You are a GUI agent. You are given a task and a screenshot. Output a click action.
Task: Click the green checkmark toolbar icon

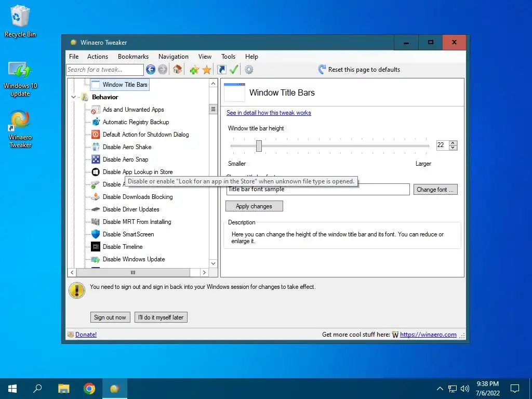click(x=234, y=70)
